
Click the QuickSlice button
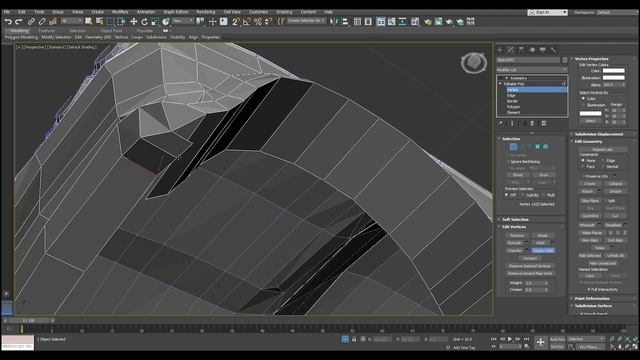(x=590, y=216)
